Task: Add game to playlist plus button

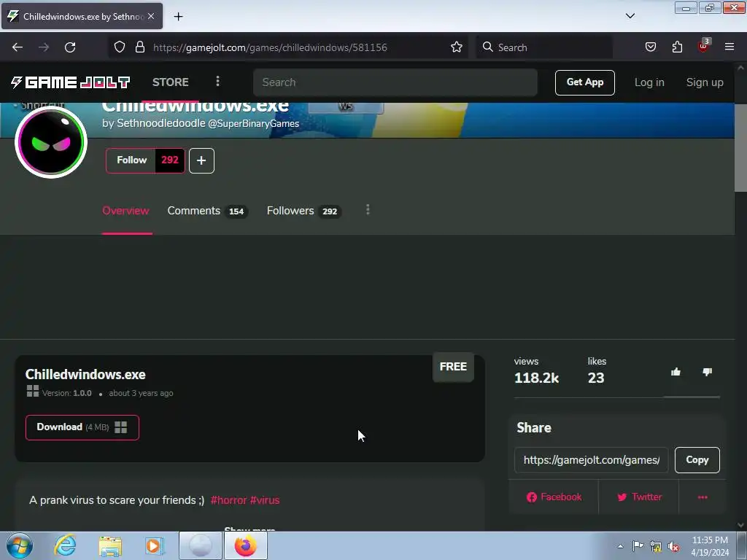Action: click(x=201, y=160)
